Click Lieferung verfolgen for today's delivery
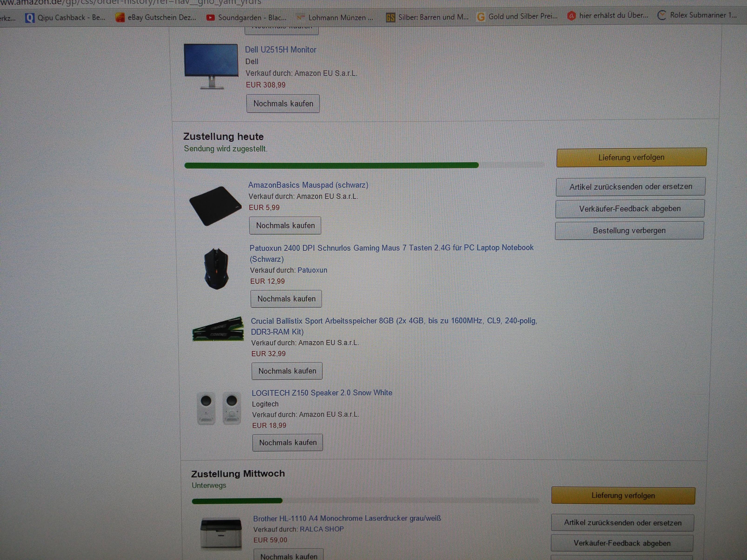 tap(631, 158)
